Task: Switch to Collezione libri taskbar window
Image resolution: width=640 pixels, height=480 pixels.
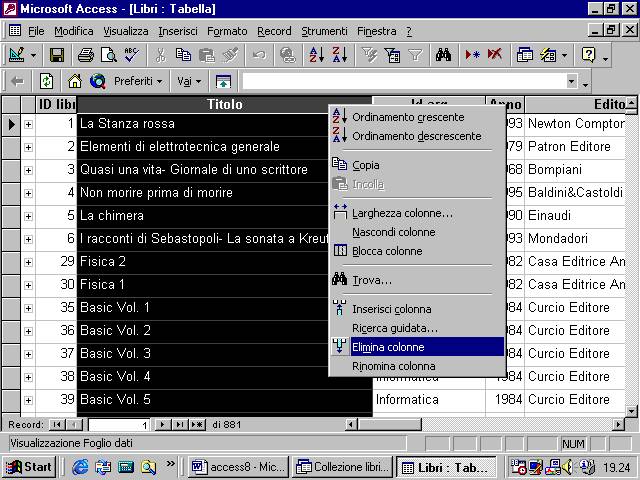Action: [x=343, y=467]
